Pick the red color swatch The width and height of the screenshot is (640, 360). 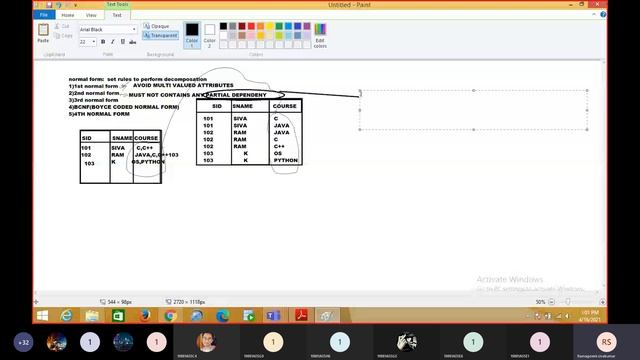tap(251, 26)
